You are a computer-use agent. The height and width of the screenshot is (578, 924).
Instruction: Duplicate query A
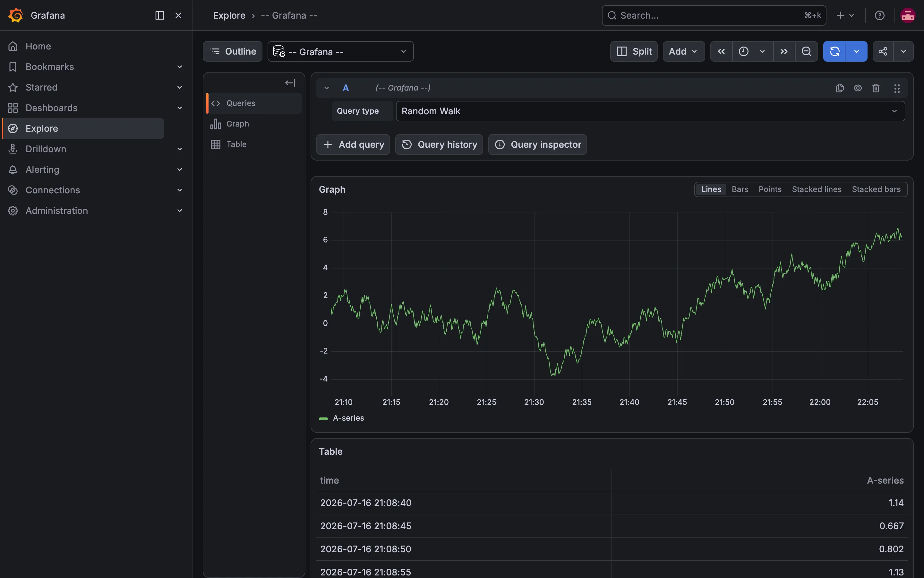(x=840, y=88)
